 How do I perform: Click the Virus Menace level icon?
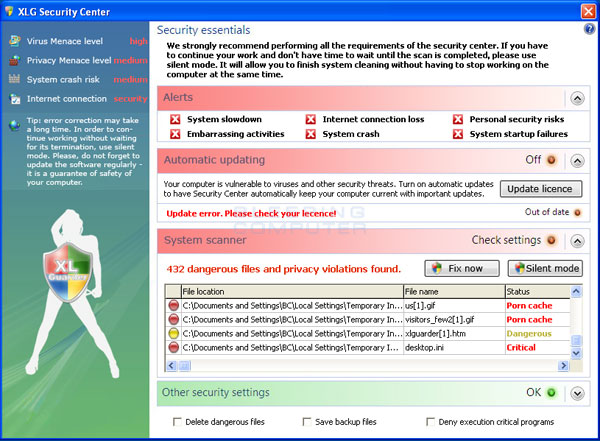pyautogui.click(x=15, y=41)
